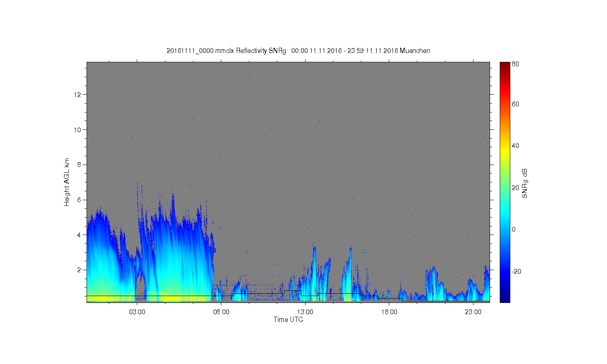Click the date range text "00:00 11.11.2016"
Viewport: 607px width, 364px height.
pos(316,51)
